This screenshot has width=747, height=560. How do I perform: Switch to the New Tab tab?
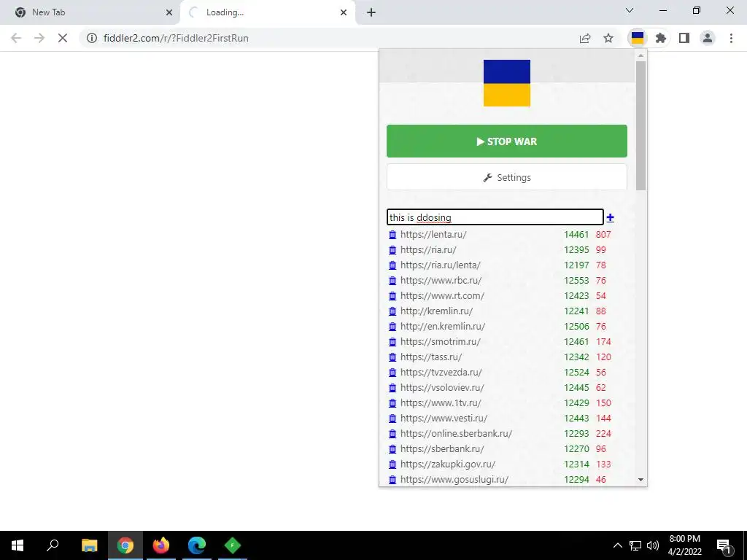90,12
